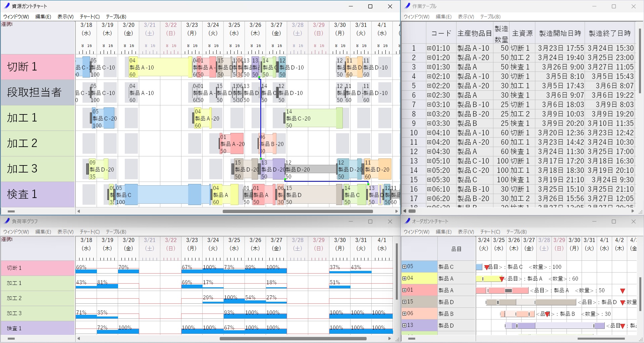
Task: Click 製品 D order 15 bar on 検査 1 row
Action: 314,195
